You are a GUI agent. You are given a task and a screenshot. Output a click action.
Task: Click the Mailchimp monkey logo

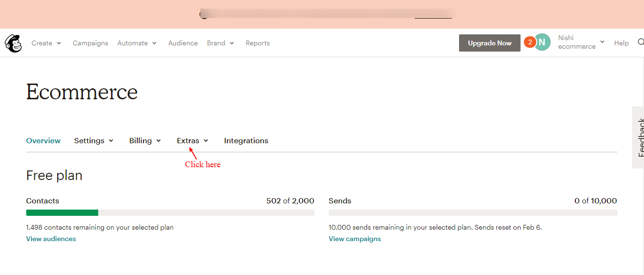[x=13, y=43]
